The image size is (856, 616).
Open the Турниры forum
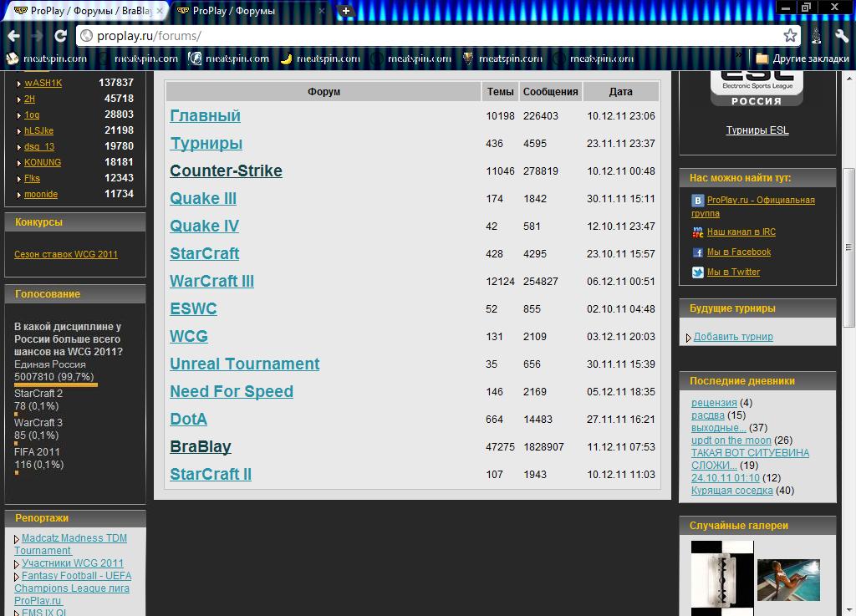[206, 144]
